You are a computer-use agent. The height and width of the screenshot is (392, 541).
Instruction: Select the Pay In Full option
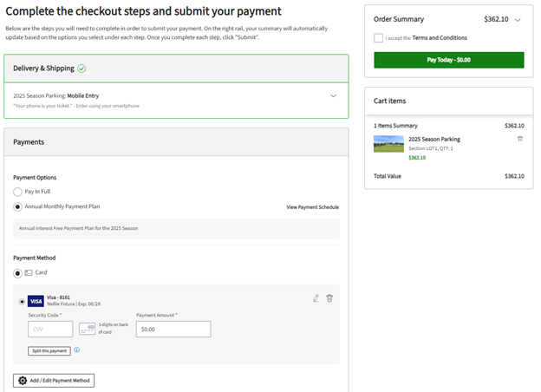click(18, 191)
